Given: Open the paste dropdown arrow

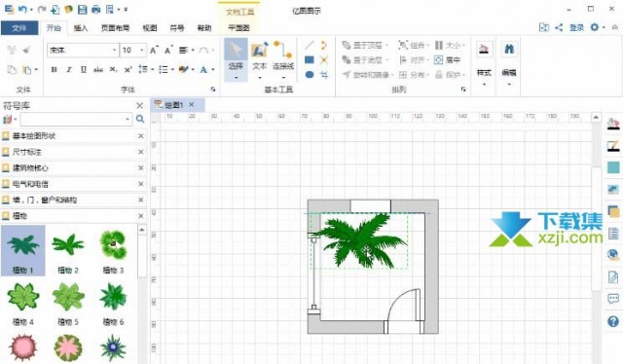Looking at the screenshot, I should (x=36, y=70).
